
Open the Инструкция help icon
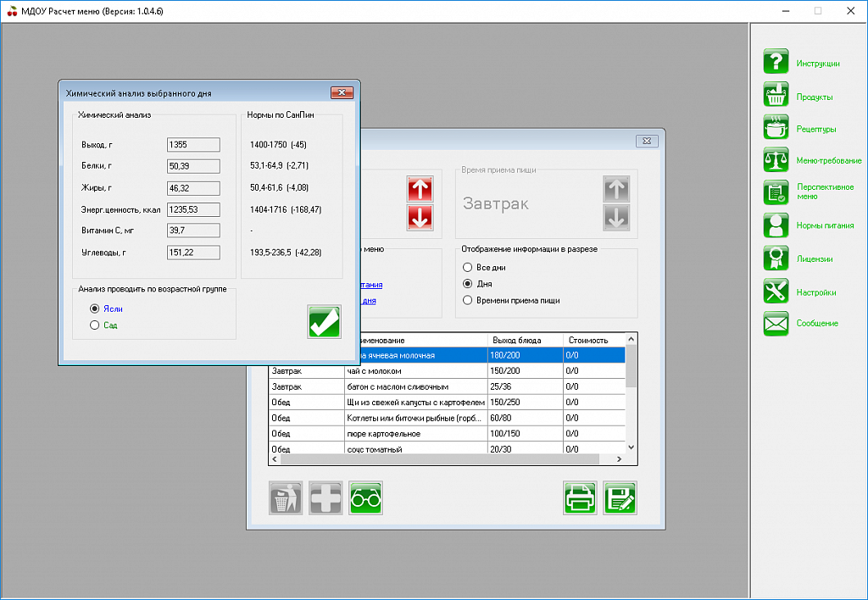point(776,63)
